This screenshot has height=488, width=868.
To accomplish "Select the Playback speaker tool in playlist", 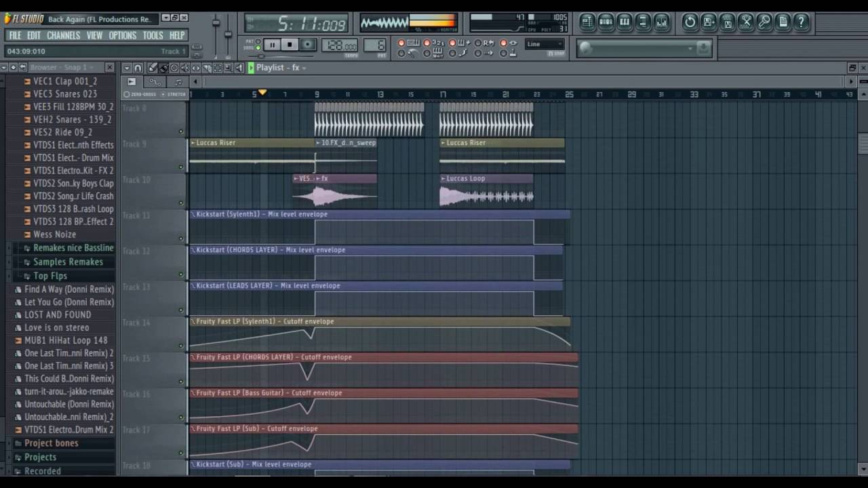I will pyautogui.click(x=239, y=68).
